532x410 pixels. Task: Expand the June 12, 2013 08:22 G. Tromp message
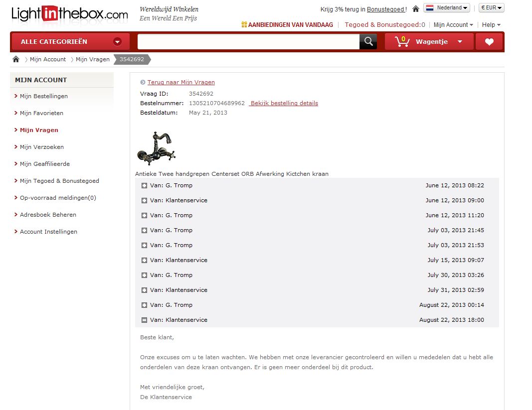pyautogui.click(x=144, y=186)
